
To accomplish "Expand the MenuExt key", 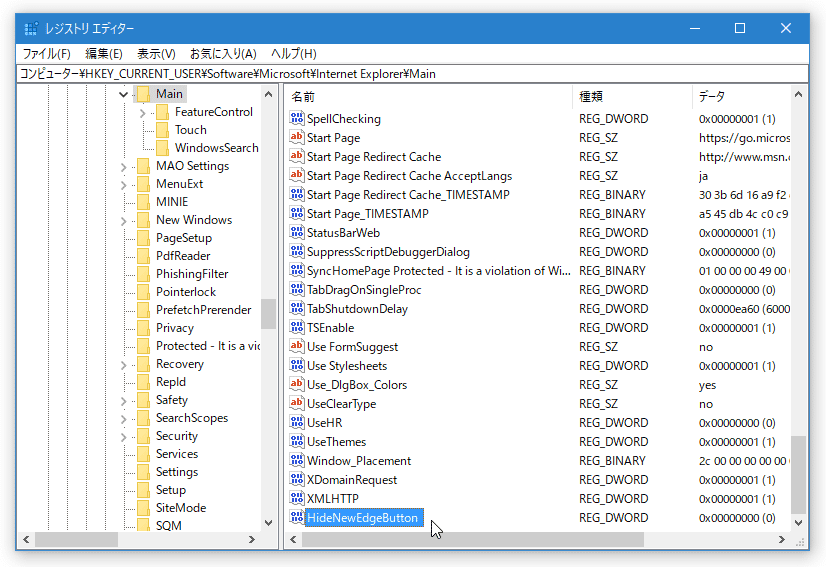I will [x=123, y=185].
